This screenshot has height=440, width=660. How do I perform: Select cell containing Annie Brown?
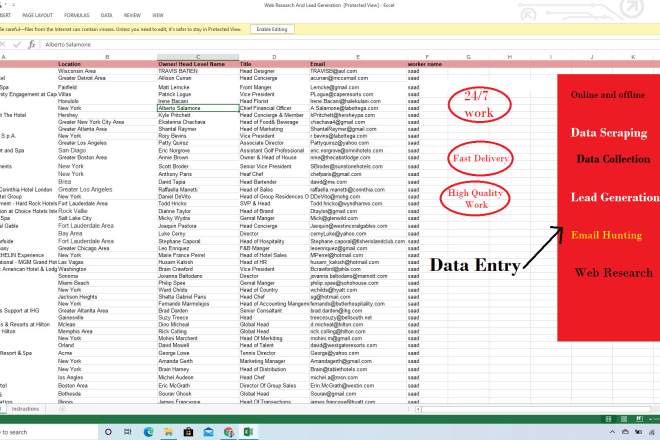[198, 157]
